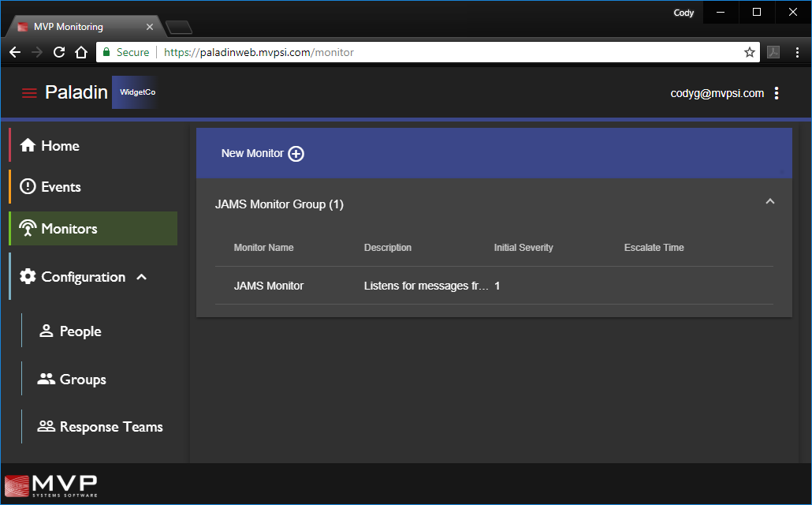Collapse the JAMS Monitor Group section
This screenshot has width=812, height=505.
pyautogui.click(x=770, y=202)
